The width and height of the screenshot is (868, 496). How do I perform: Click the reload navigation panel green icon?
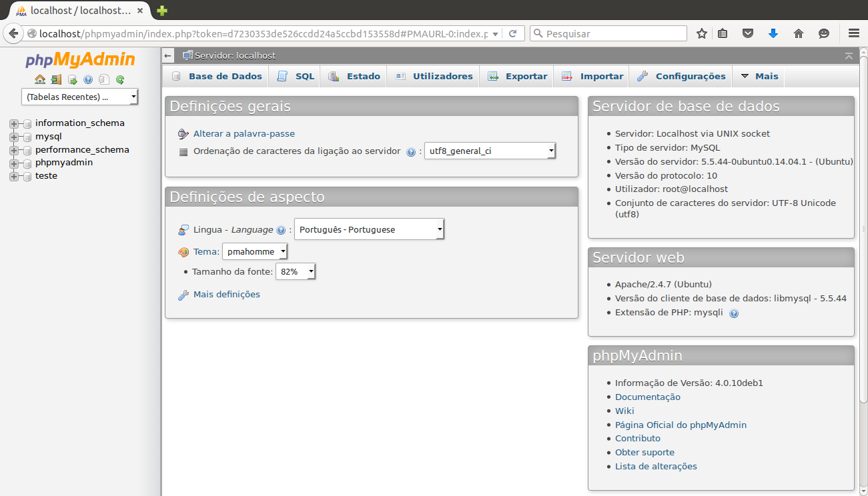click(x=120, y=80)
